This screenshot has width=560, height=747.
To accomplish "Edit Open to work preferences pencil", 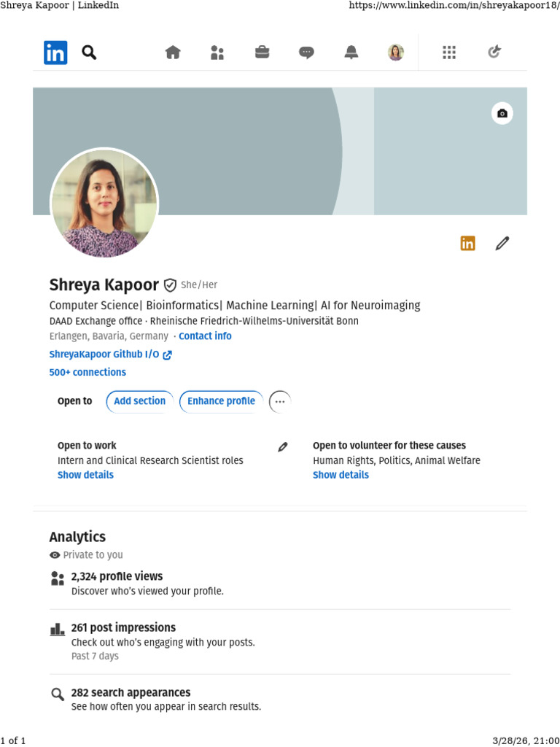I will tap(282, 447).
